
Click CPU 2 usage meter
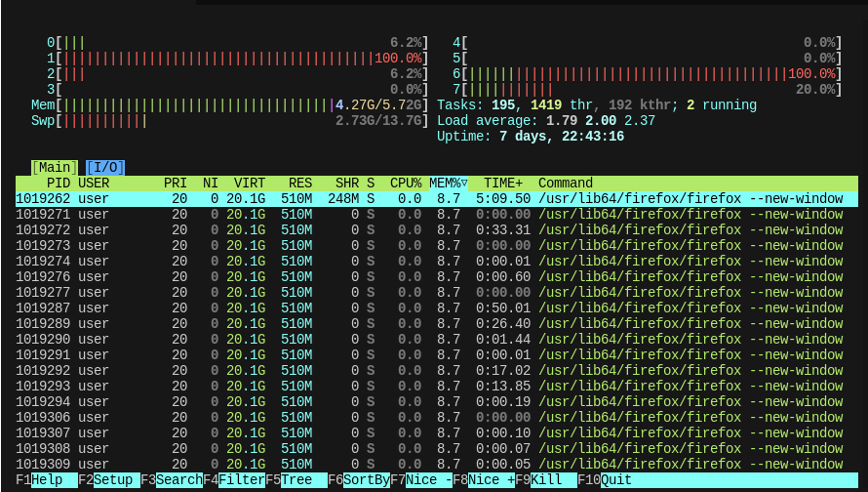click(238, 73)
